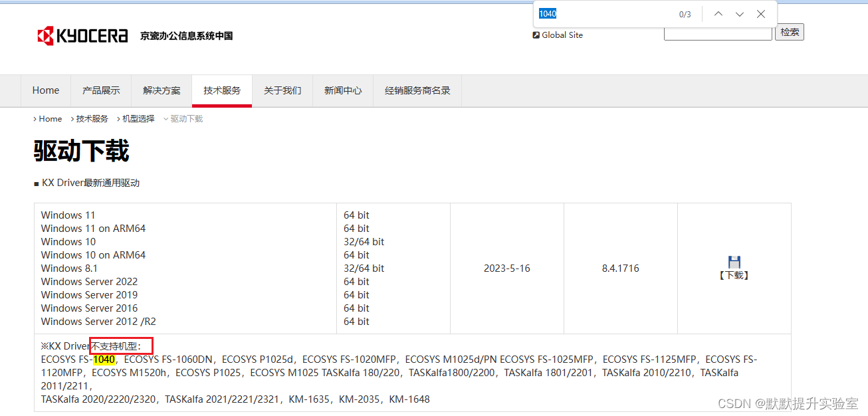Click the KM-1648 model text
Image resolution: width=868 pixels, height=416 pixels.
409,399
